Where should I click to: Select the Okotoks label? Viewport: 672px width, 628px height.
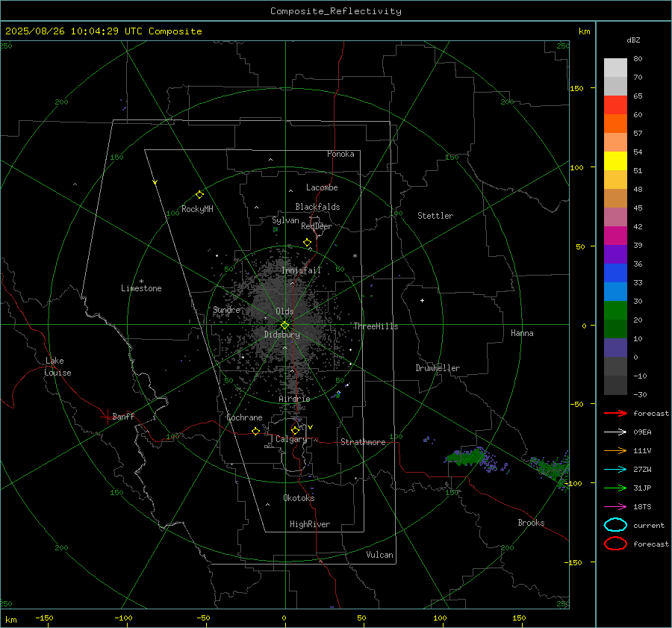[299, 498]
